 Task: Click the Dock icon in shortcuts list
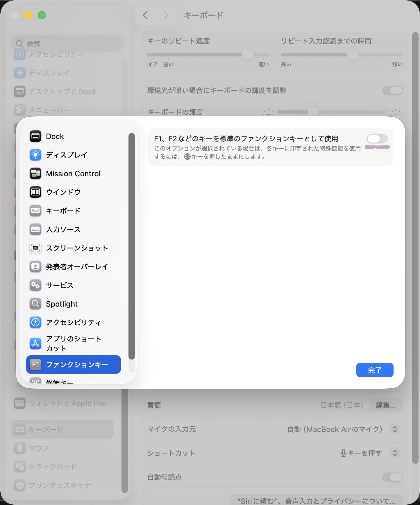click(35, 136)
